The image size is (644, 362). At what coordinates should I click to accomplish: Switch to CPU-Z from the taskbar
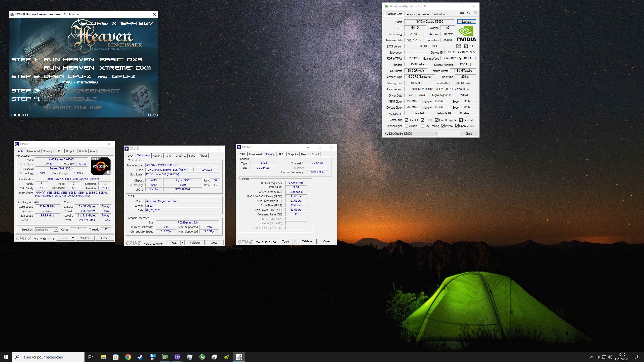[177, 357]
